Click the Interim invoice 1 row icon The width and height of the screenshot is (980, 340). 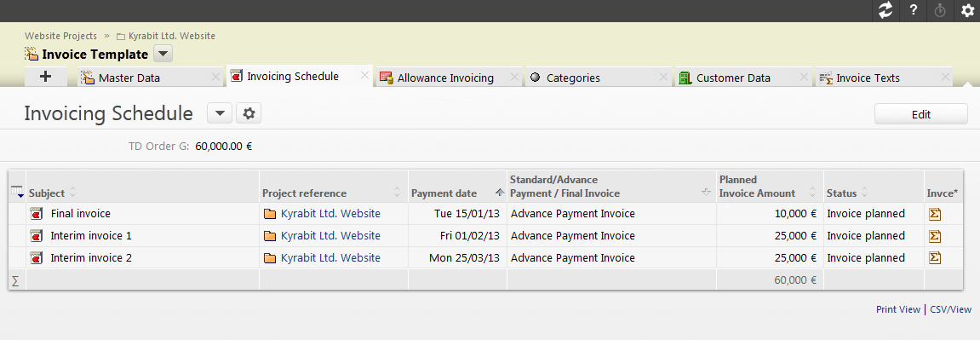click(x=37, y=236)
